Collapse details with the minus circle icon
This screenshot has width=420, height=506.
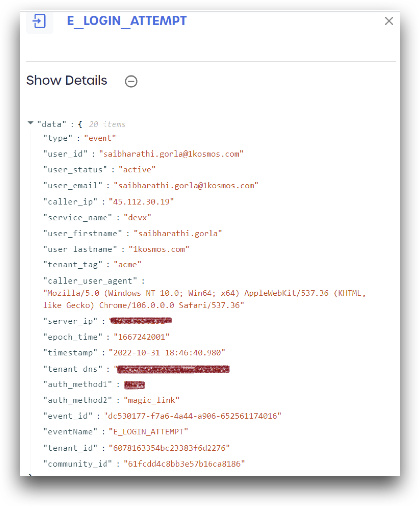pos(131,81)
